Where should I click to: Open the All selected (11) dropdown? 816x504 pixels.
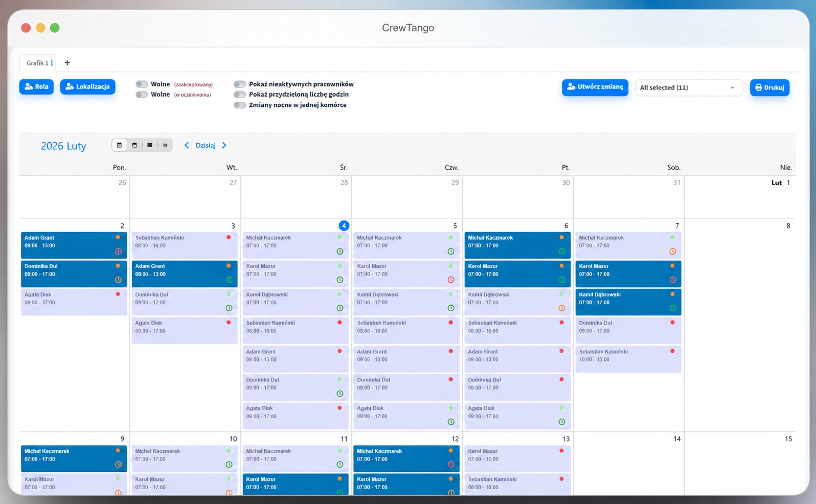(689, 87)
